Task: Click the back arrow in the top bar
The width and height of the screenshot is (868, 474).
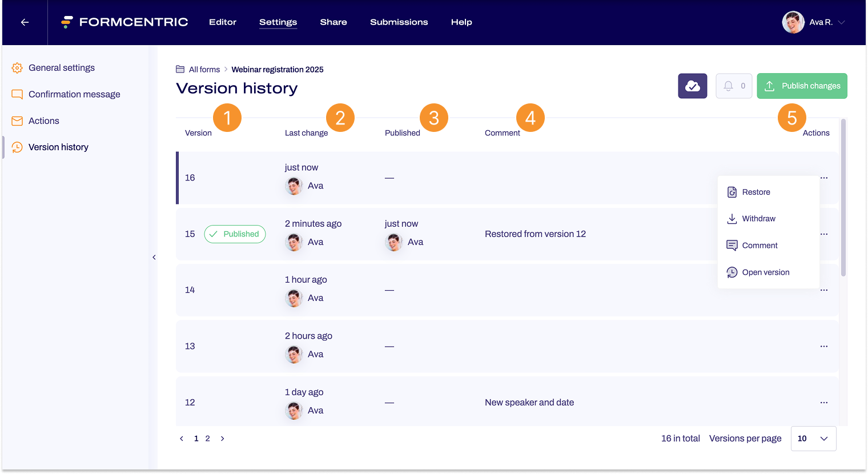Action: tap(24, 22)
